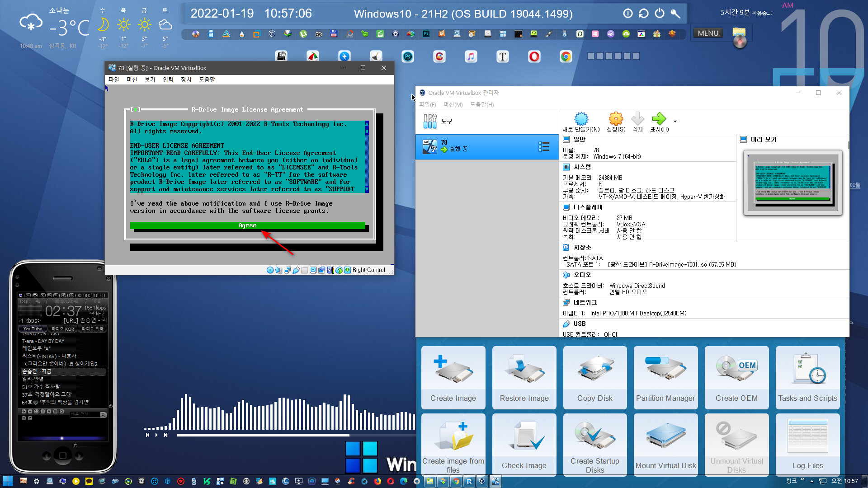Click the MENU button on top bar

[708, 33]
